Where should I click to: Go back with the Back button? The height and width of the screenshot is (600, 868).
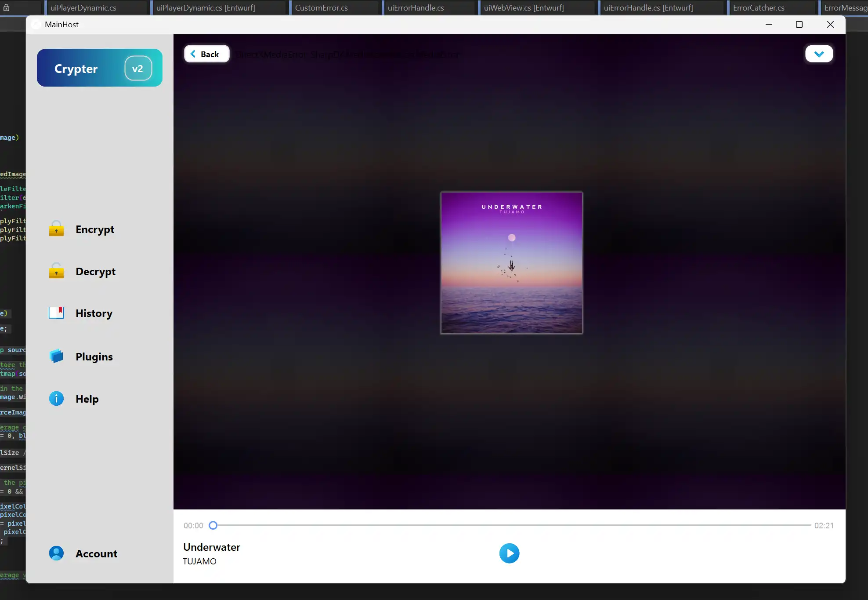coord(206,54)
